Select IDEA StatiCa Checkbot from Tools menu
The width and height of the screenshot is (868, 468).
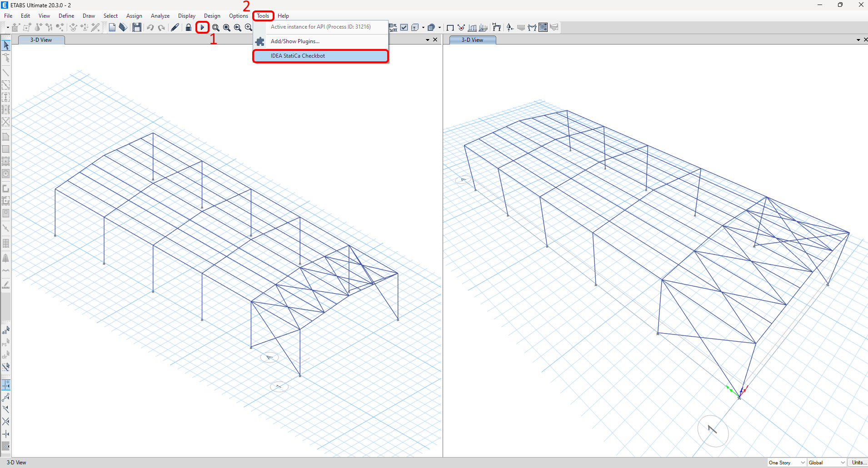[x=298, y=55]
